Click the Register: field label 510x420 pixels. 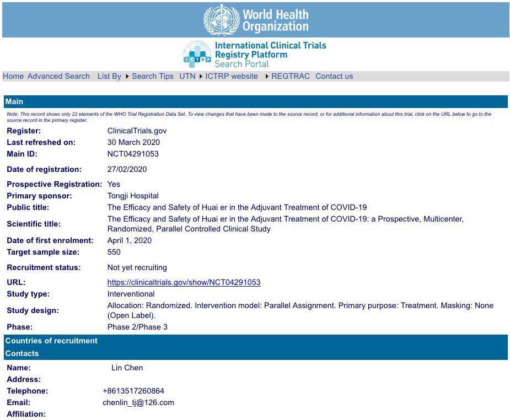tap(24, 131)
